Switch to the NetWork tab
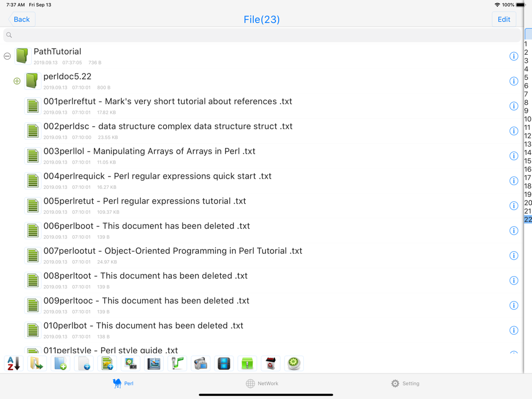The height and width of the screenshot is (399, 532). point(262,384)
